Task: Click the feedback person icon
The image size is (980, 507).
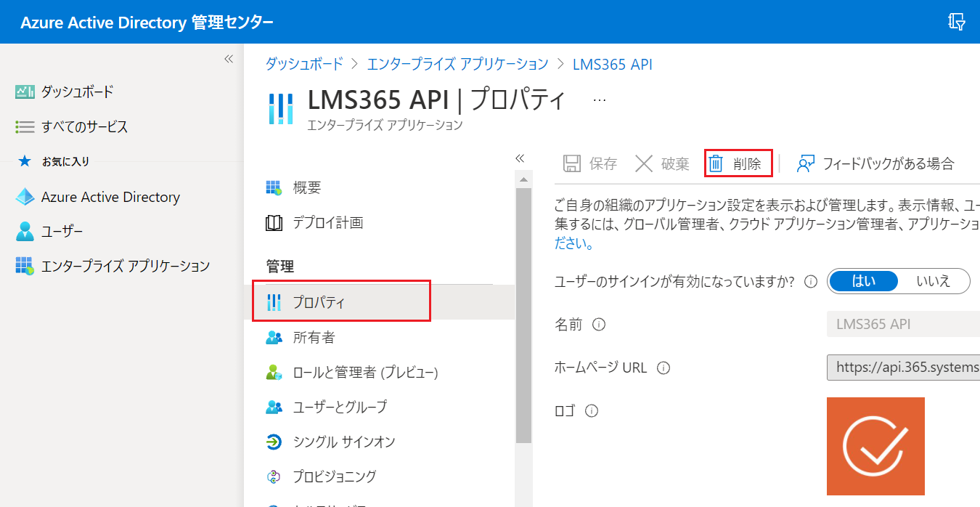Action: tap(806, 163)
